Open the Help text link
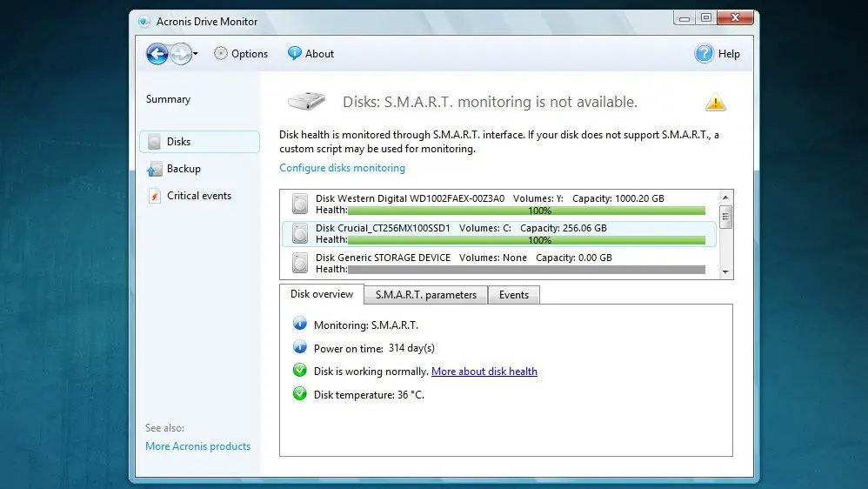Image resolution: width=868 pixels, height=489 pixels. point(729,54)
